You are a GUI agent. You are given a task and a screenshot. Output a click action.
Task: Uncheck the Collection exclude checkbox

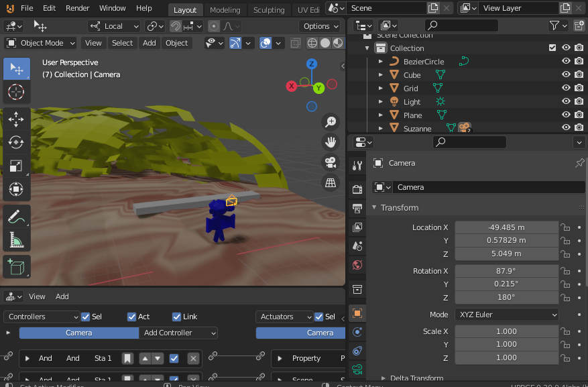pos(552,48)
